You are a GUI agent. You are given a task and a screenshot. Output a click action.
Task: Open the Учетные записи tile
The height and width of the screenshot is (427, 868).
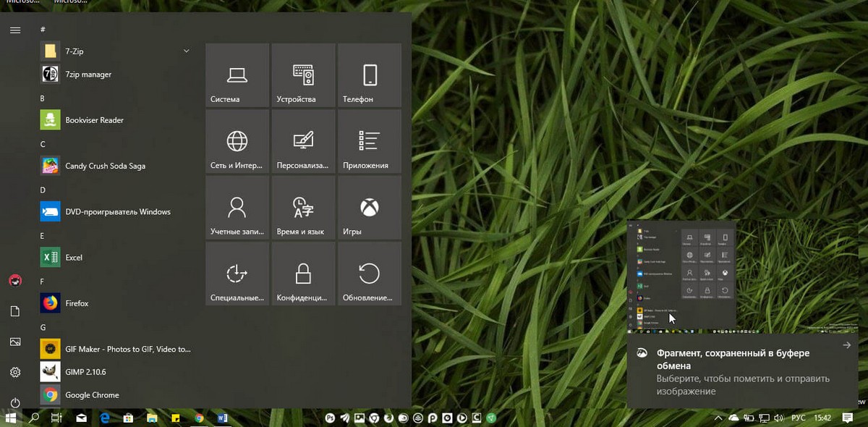237,208
